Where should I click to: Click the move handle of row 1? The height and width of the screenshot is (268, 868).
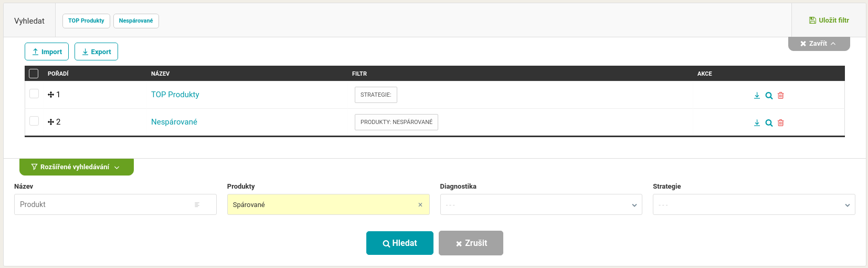point(51,95)
